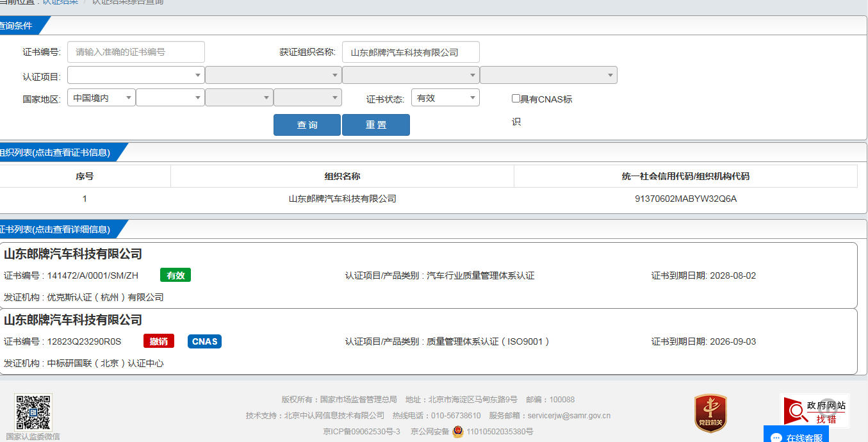868x442 pixels.
Task: Click the servicerjw@samr.gov.cn email
Action: [569, 416]
